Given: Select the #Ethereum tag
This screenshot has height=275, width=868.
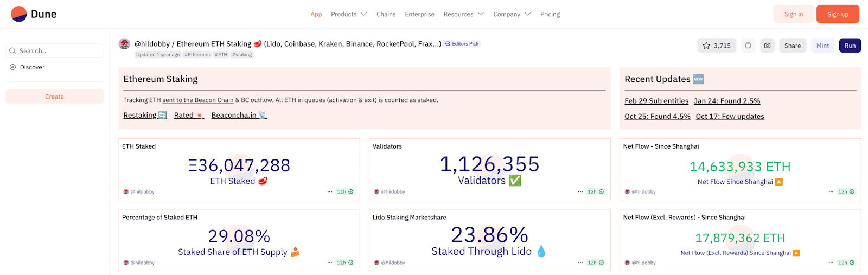Looking at the screenshot, I should click(197, 55).
